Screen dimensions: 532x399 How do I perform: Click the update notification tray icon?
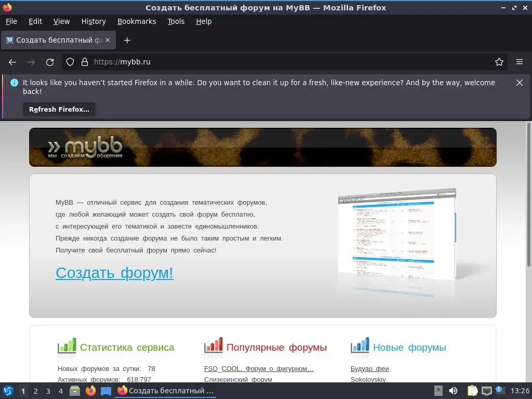click(500, 391)
